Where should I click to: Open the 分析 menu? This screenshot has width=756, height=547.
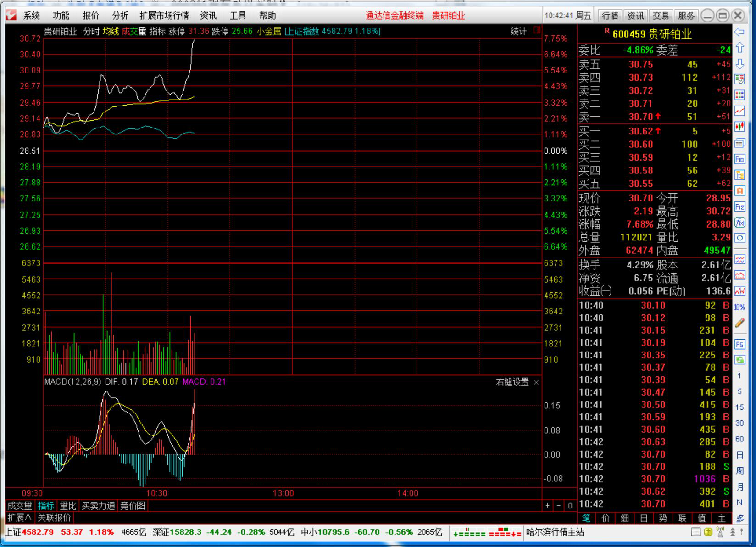click(x=120, y=16)
